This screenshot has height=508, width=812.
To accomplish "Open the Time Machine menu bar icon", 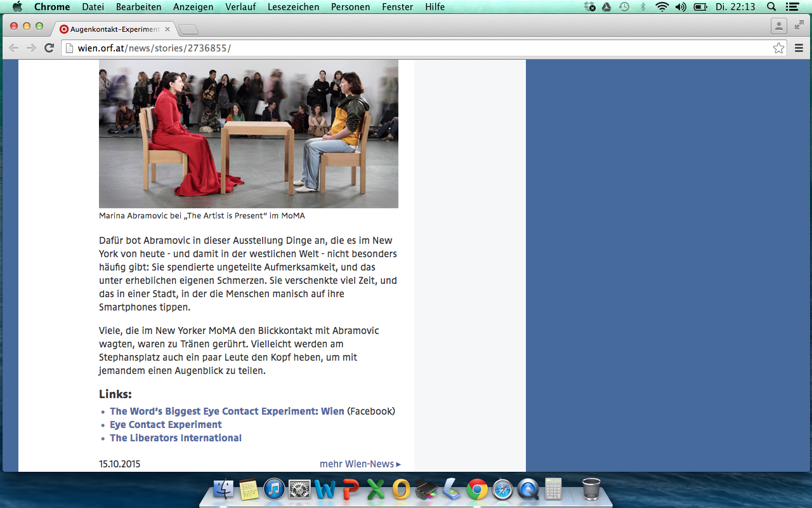I will pyautogui.click(x=624, y=7).
